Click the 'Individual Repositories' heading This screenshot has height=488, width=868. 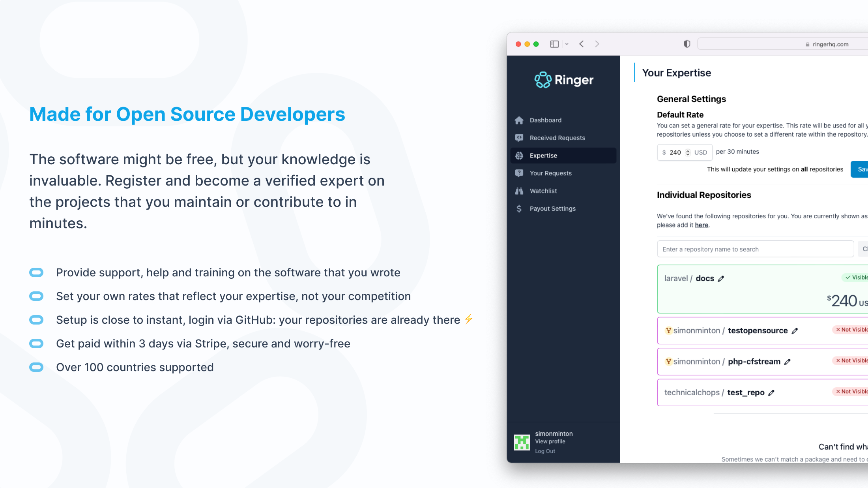[704, 195]
